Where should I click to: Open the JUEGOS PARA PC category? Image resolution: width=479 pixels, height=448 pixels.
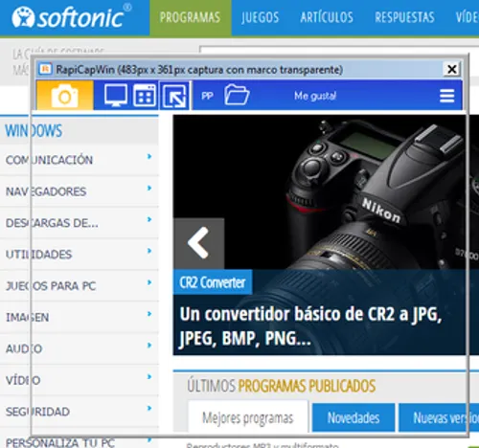click(51, 286)
